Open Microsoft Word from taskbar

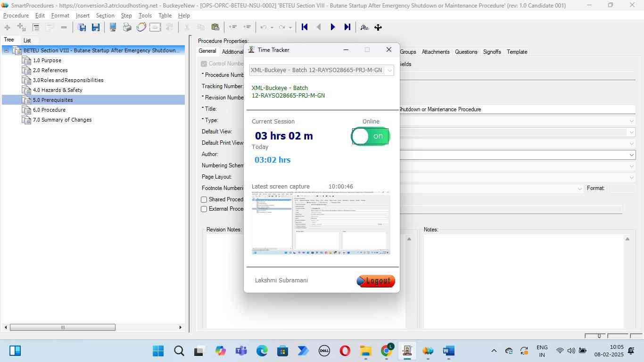[x=448, y=351]
